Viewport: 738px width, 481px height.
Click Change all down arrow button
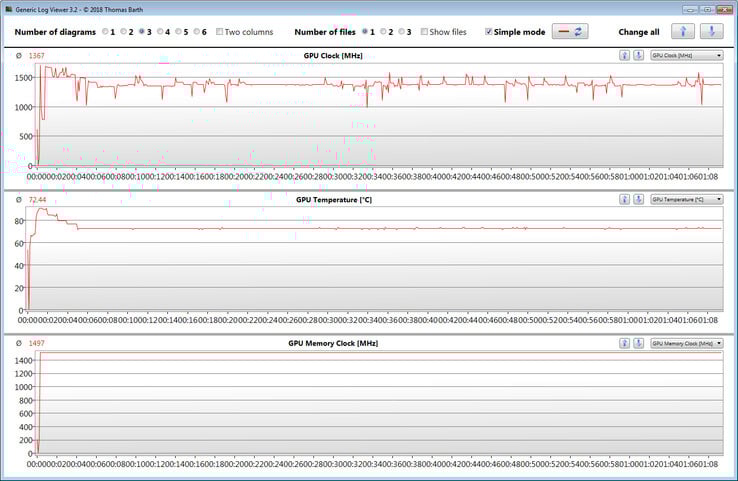(x=712, y=32)
